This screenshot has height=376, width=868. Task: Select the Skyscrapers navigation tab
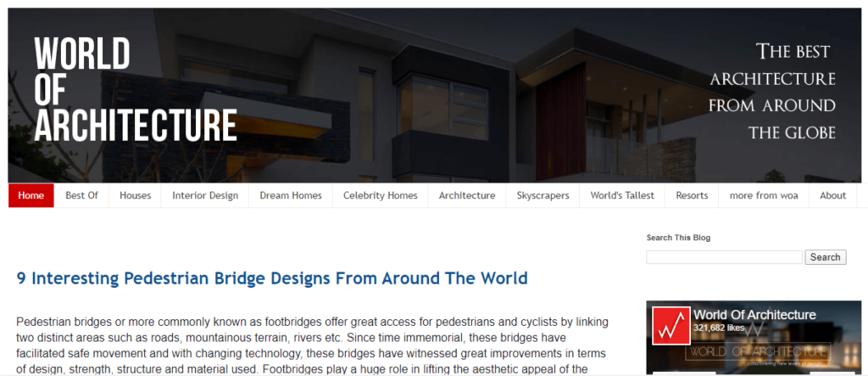pyautogui.click(x=542, y=195)
